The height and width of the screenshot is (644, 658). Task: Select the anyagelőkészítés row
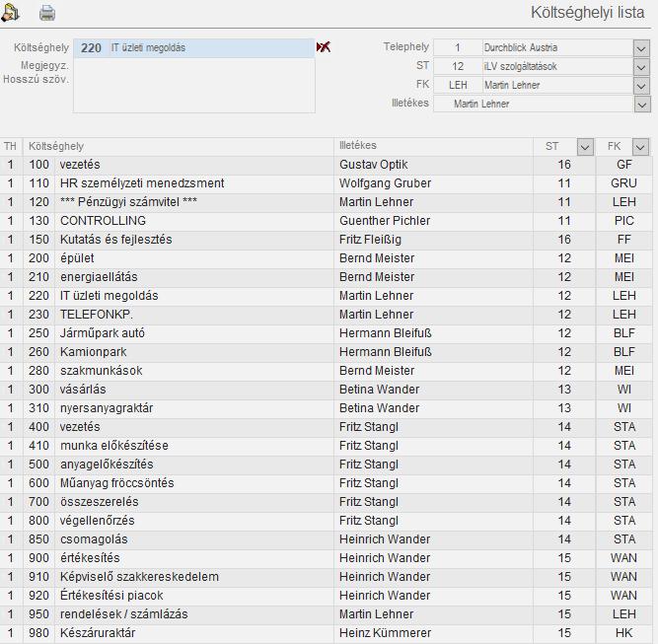(x=326, y=465)
